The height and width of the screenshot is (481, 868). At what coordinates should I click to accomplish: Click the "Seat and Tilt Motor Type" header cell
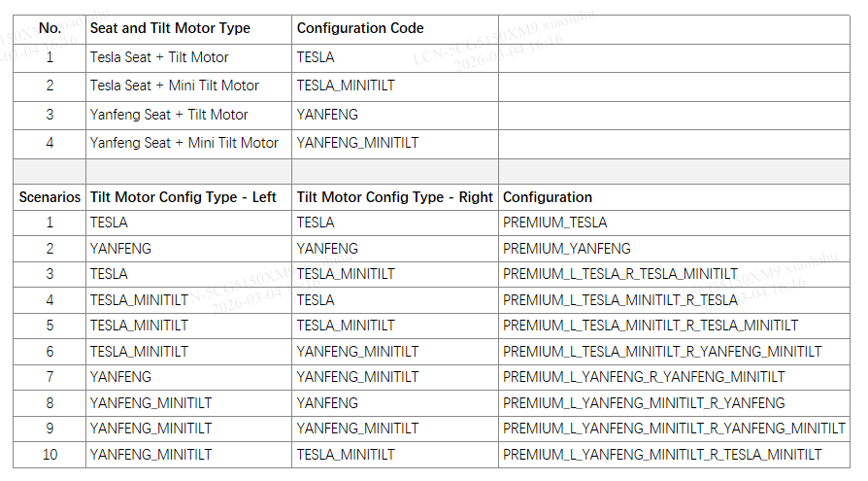tap(170, 28)
